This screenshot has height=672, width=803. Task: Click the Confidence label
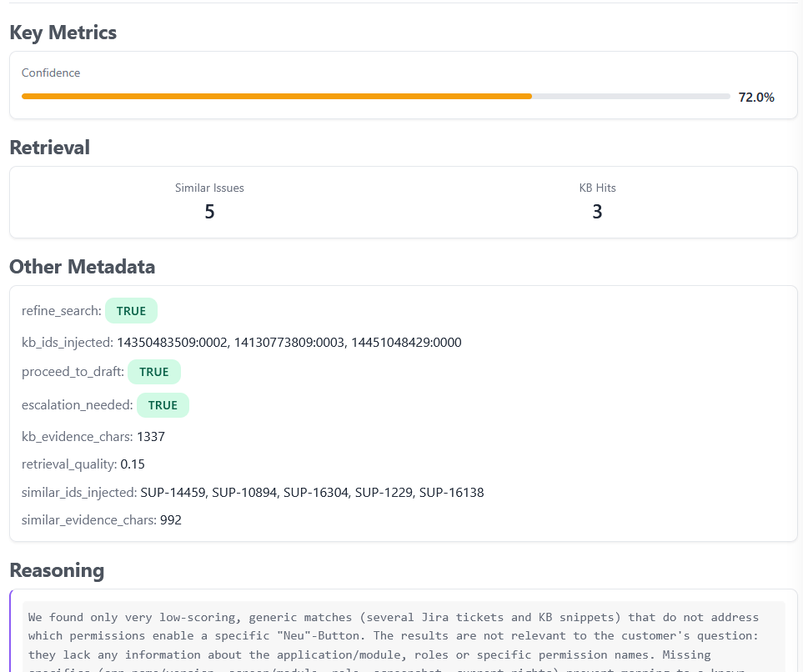click(x=51, y=73)
